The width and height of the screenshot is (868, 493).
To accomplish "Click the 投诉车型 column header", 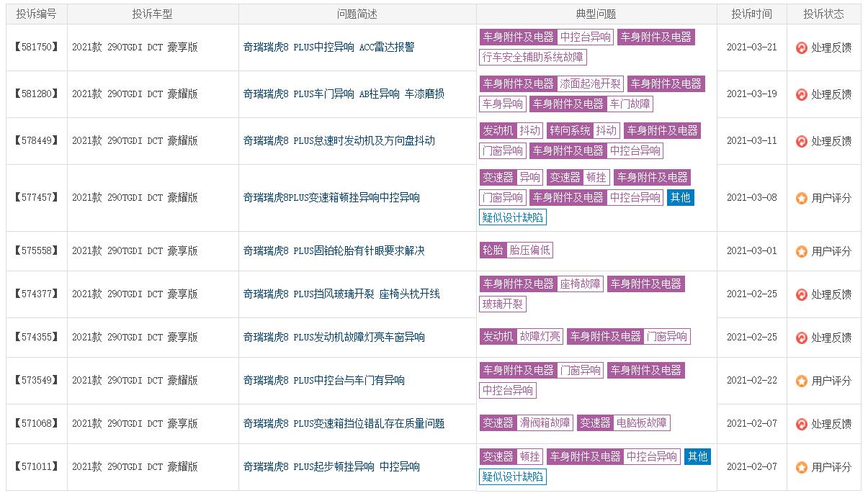I will pyautogui.click(x=153, y=14).
